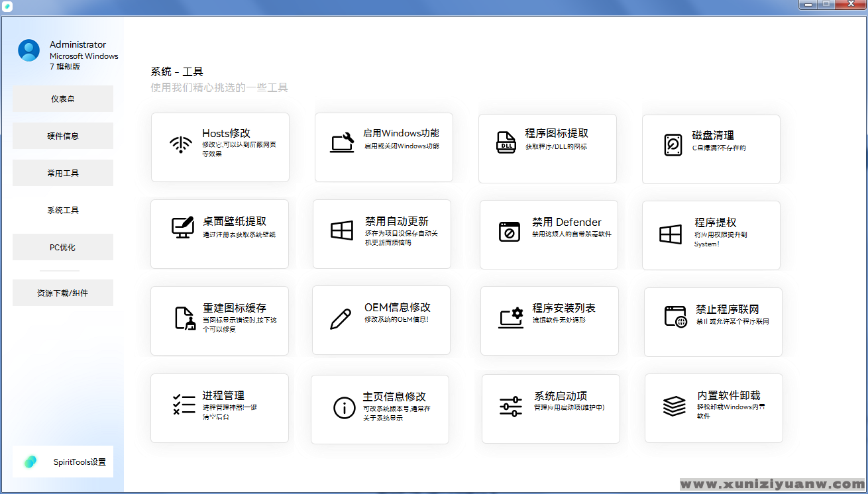This screenshot has width=868, height=494.
Task: Click the 磁盘清理 hard disk icon
Action: click(x=673, y=144)
